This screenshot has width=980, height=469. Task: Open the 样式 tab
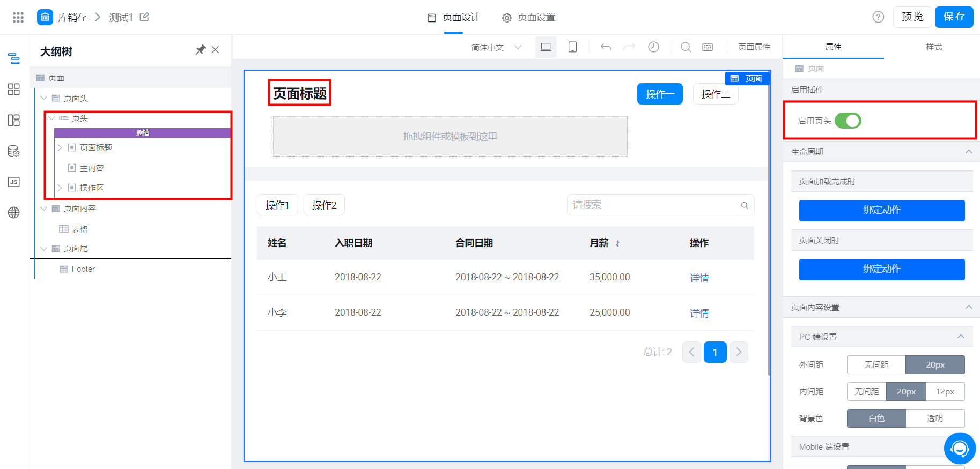pos(934,47)
